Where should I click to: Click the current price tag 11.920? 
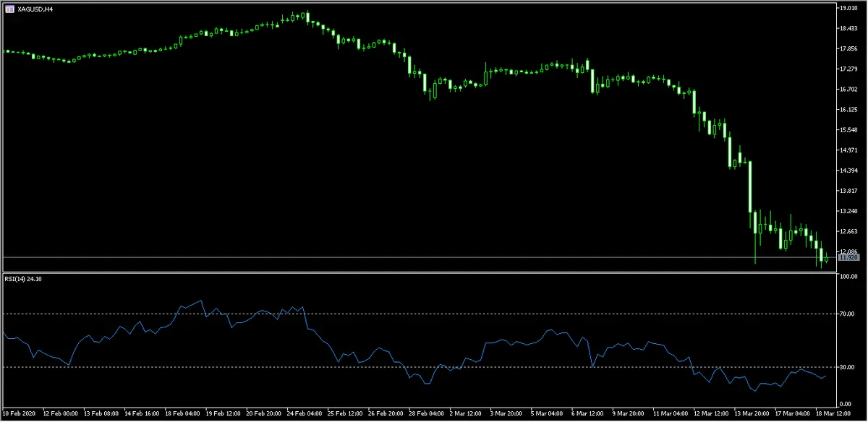pos(848,257)
